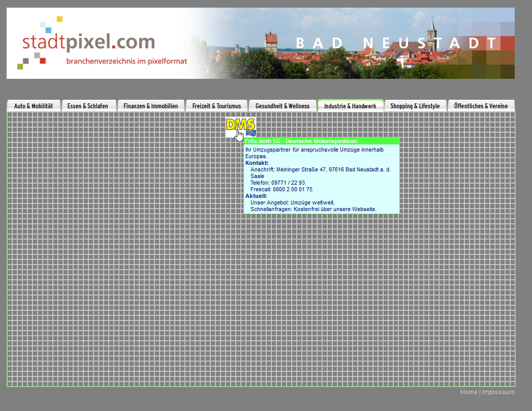Click the DMS logo in the pixel grid
The image size is (532, 411).
click(x=239, y=125)
